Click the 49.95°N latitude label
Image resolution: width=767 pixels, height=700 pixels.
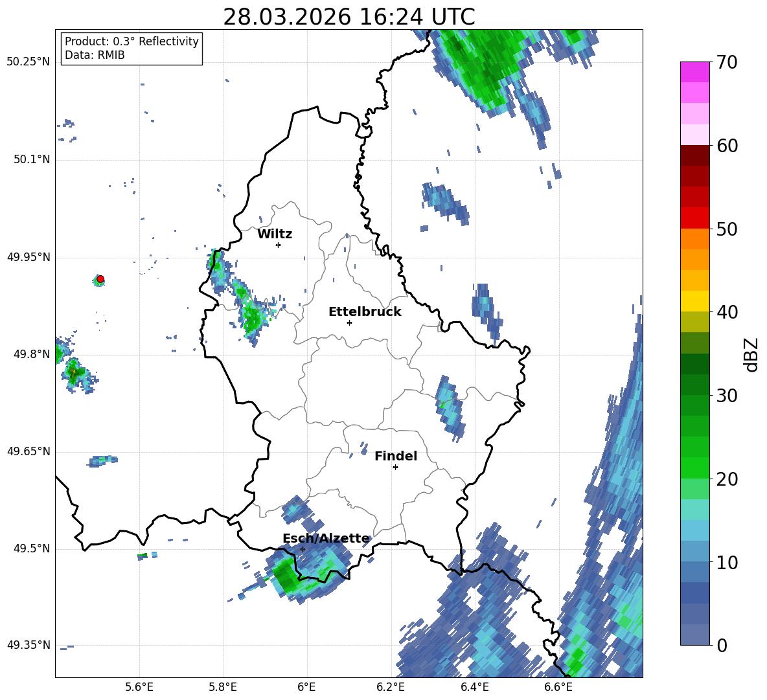tap(29, 257)
